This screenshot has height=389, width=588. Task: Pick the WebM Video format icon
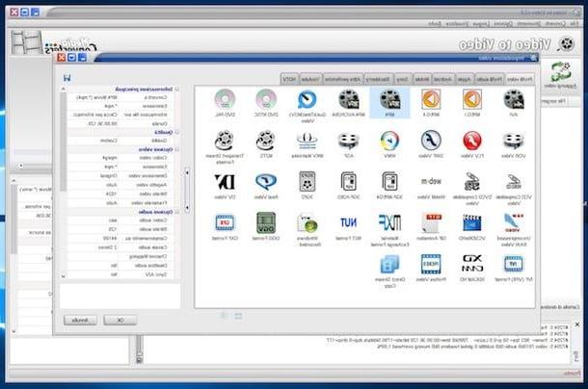pos(431,182)
